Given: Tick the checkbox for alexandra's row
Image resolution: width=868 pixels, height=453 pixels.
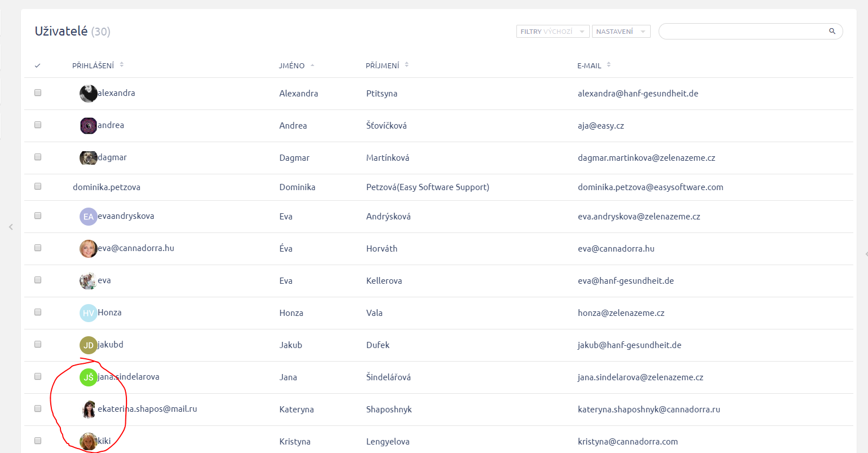Looking at the screenshot, I should click(38, 93).
